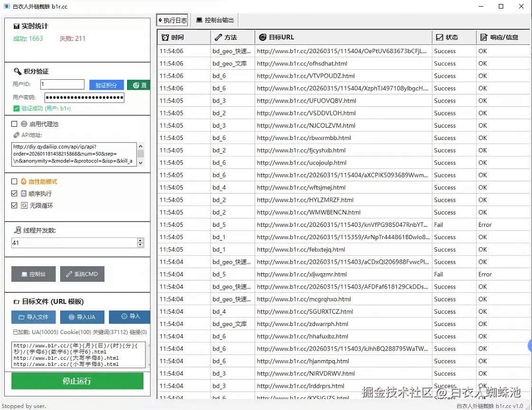The image size is (532, 410).
Task: Select the VTVPOUDZ.html URL cell
Action: 343,76
